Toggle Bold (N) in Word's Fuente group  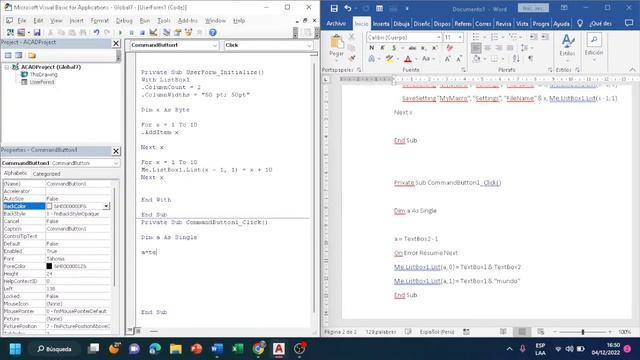point(372,48)
